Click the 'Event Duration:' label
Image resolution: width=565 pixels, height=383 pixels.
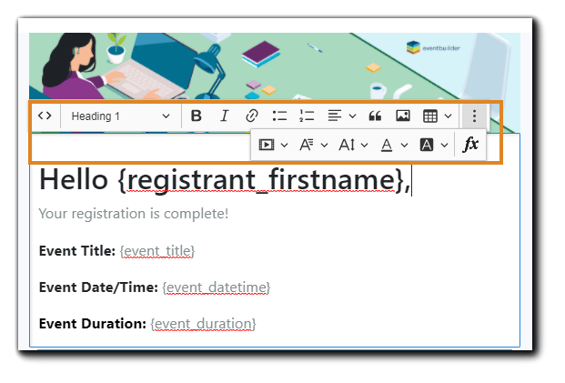coord(93,323)
